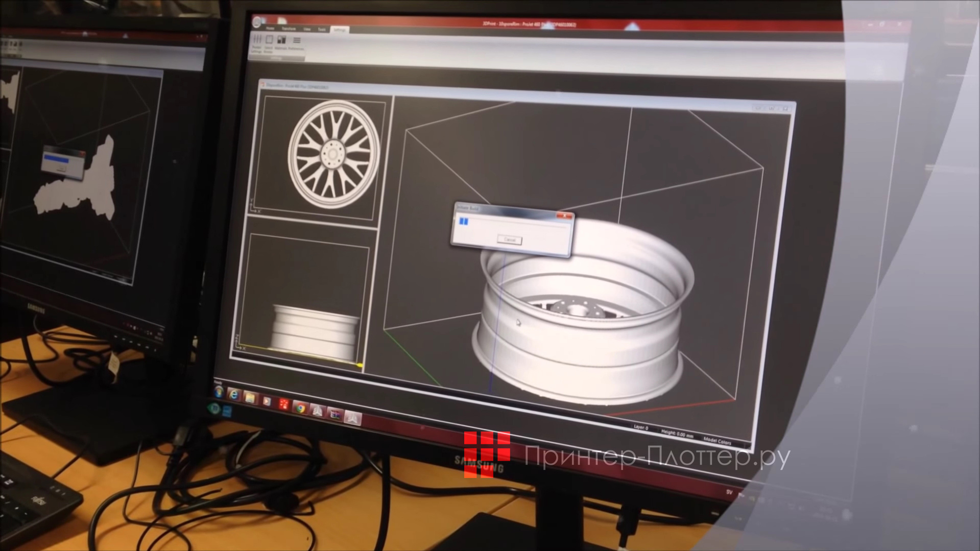Click the Windows Start orb
The height and width of the screenshot is (551, 980).
pyautogui.click(x=219, y=393)
